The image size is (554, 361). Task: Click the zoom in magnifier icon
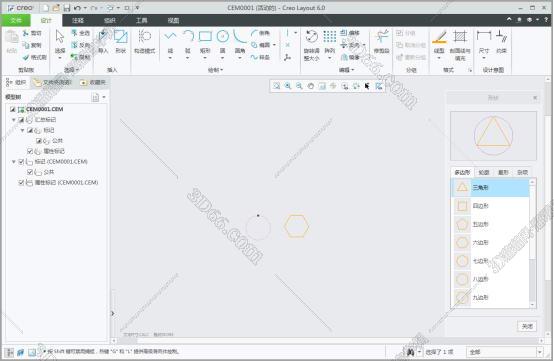click(x=288, y=86)
